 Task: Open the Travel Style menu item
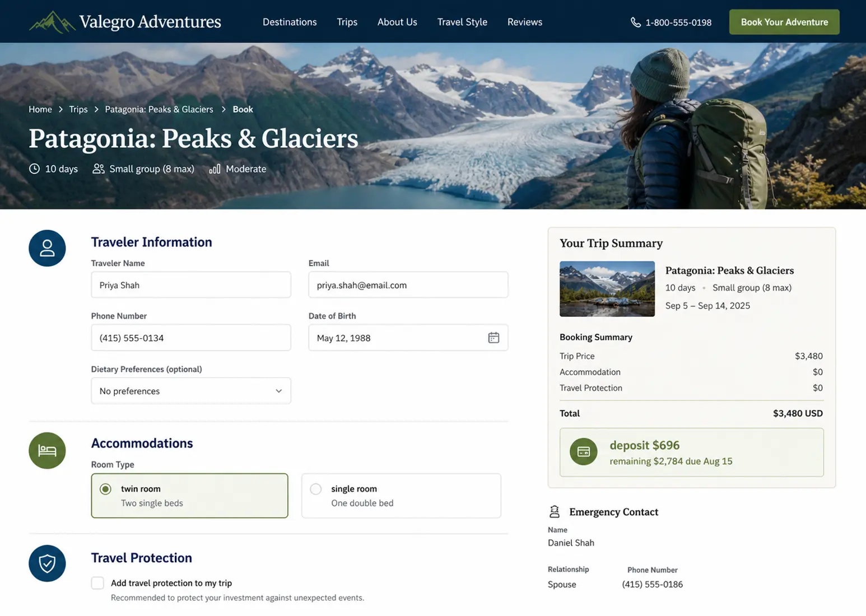coord(462,22)
